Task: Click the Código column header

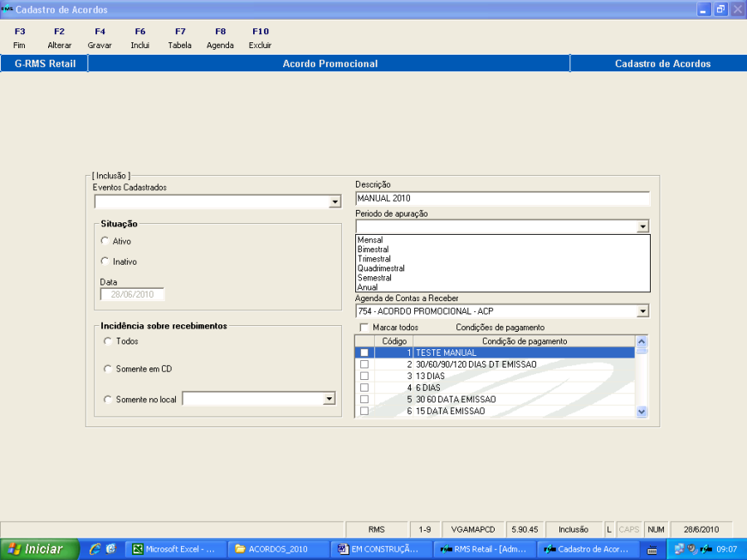Action: pos(394,341)
